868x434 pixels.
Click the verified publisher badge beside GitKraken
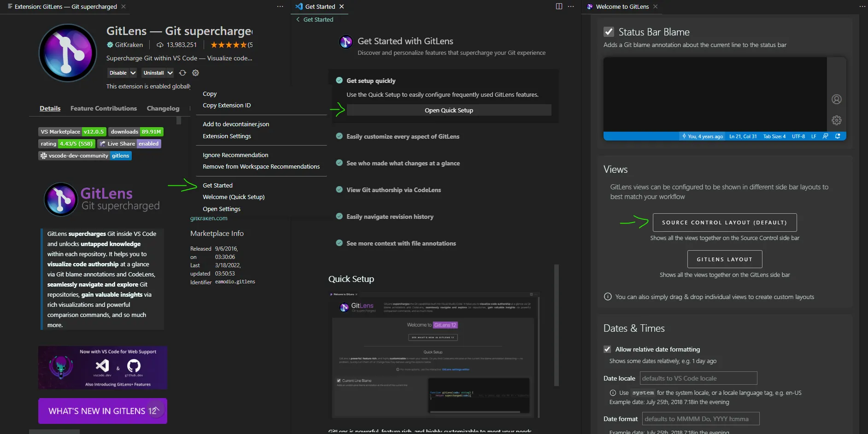click(x=110, y=45)
